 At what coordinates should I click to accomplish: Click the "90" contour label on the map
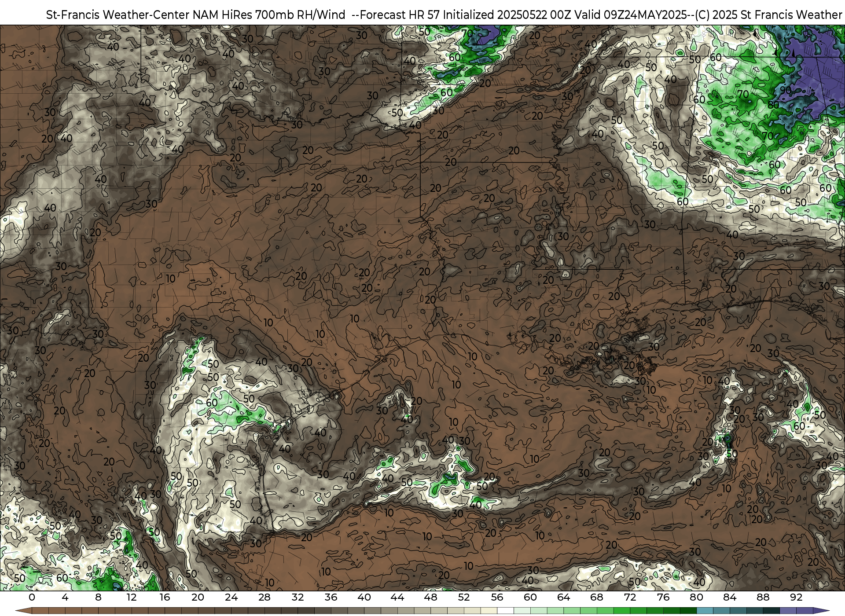point(786,90)
